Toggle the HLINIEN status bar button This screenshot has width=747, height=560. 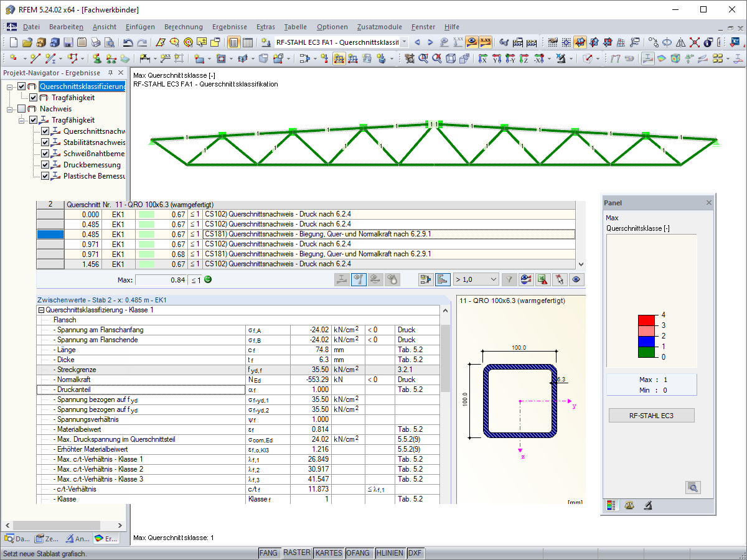point(390,553)
